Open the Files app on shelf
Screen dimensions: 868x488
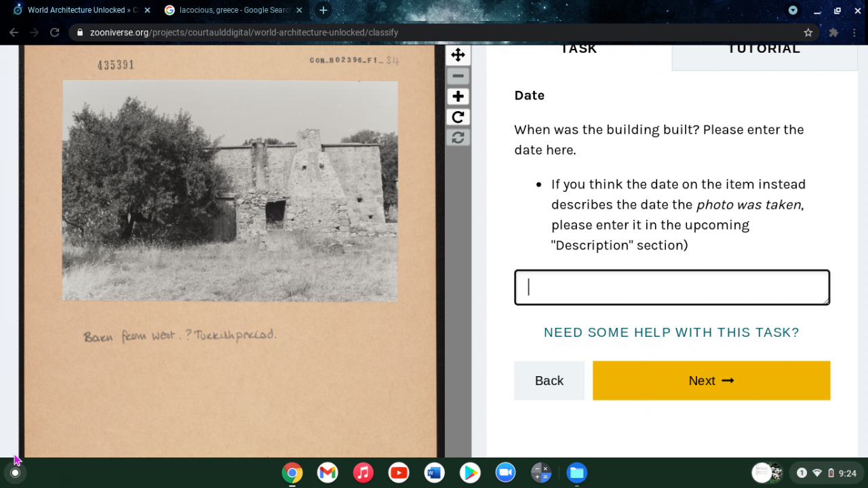[576, 472]
